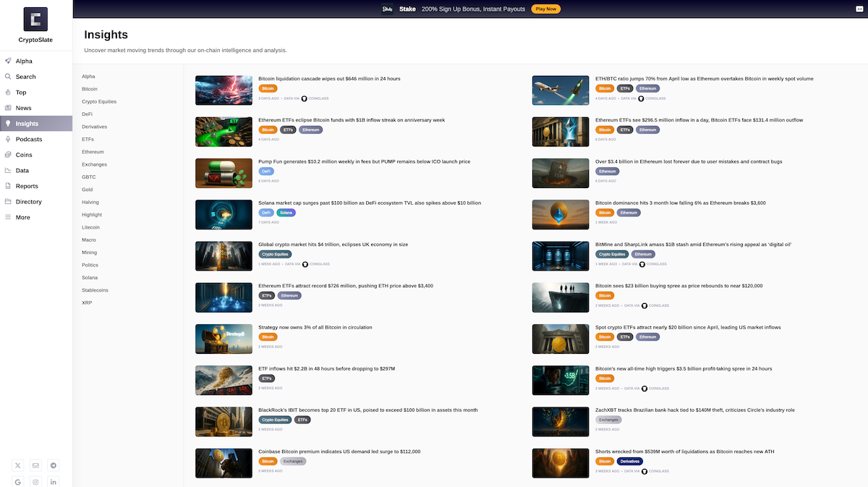868x487 pixels.
Task: Open thumbnail of Bitcoin's new all-time high article
Action: 561,381
